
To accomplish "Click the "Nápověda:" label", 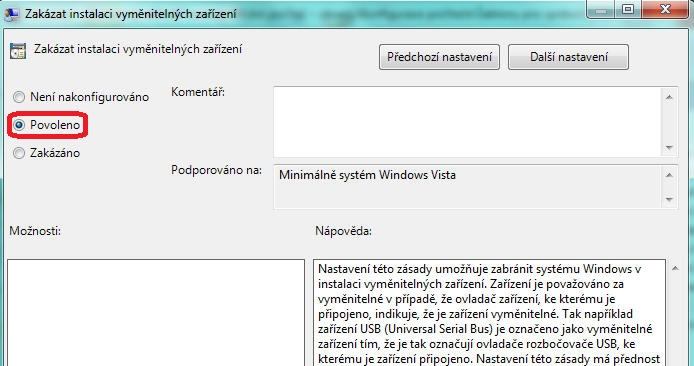I will [343, 231].
